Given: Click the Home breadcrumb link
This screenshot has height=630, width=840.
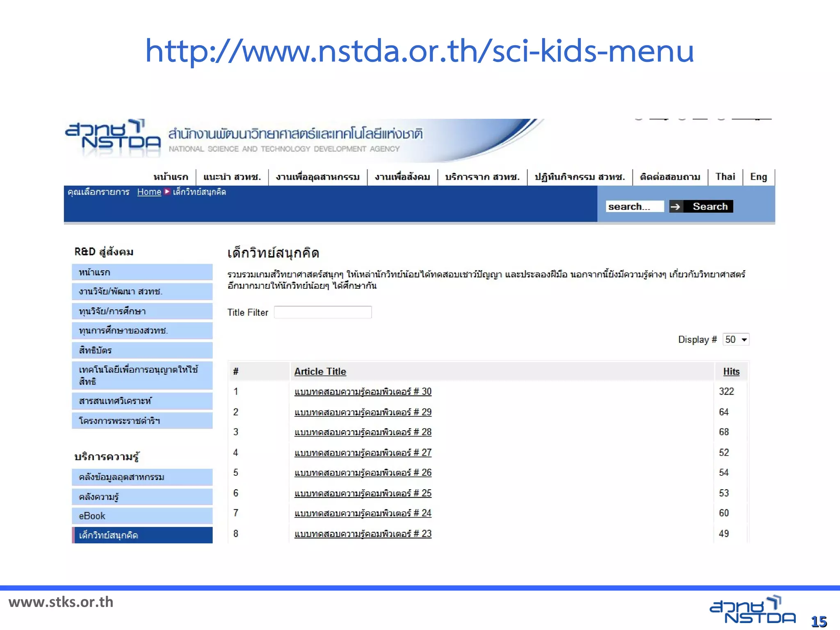Looking at the screenshot, I should point(149,192).
